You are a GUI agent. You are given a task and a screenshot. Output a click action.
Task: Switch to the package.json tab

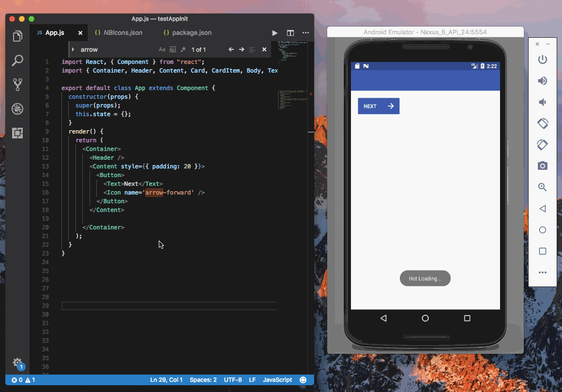pos(188,33)
